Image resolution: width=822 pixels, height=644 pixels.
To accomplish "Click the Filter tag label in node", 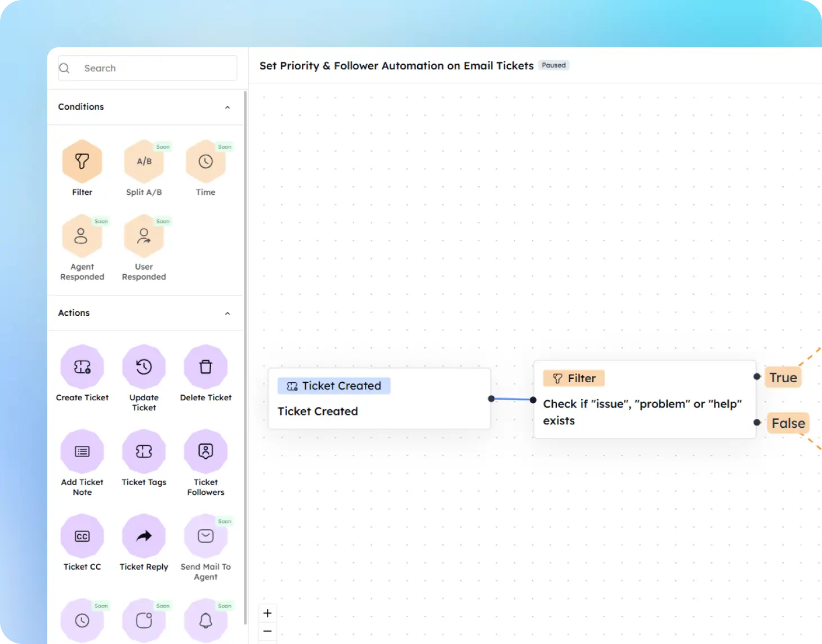I will (574, 378).
